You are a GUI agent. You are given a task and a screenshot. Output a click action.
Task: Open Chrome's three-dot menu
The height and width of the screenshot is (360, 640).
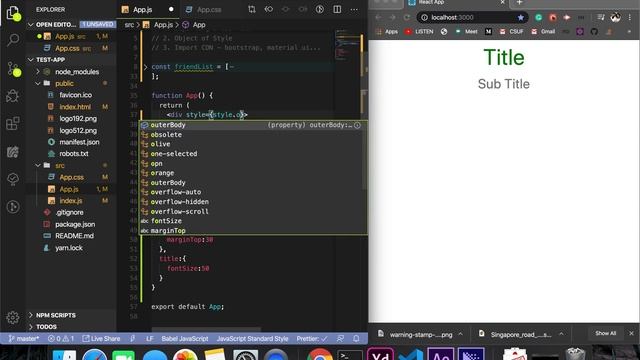tap(630, 18)
